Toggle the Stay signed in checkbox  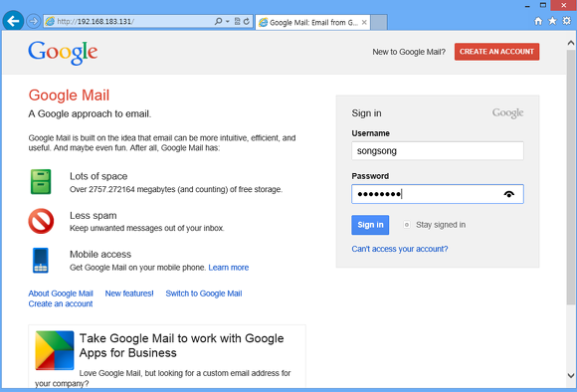pos(407,225)
